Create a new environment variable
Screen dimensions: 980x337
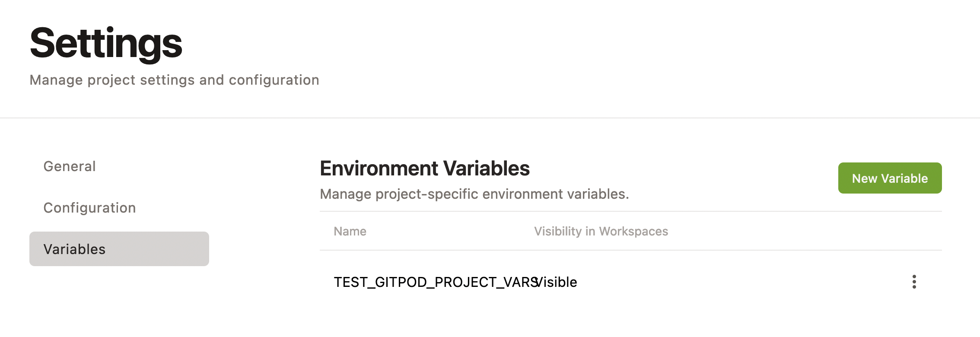pos(890,178)
